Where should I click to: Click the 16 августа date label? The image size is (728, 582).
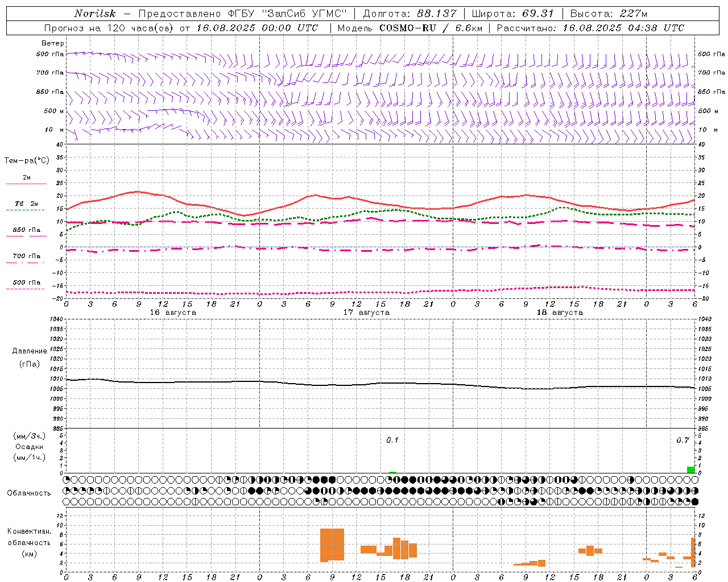(173, 313)
